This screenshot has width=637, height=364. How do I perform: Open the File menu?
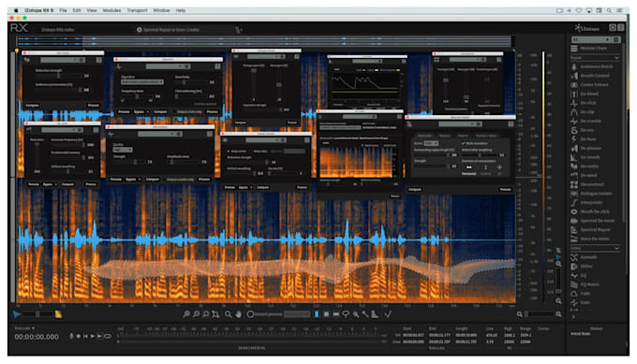coord(63,10)
